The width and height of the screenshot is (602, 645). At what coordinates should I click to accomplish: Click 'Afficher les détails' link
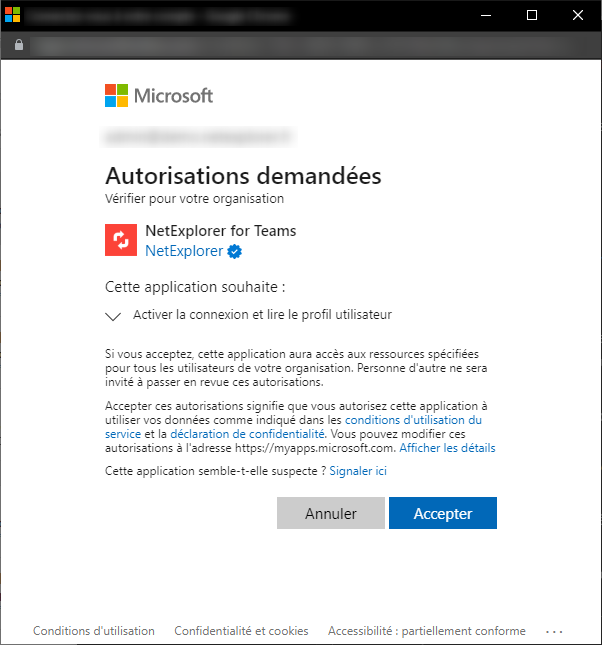pos(447,449)
